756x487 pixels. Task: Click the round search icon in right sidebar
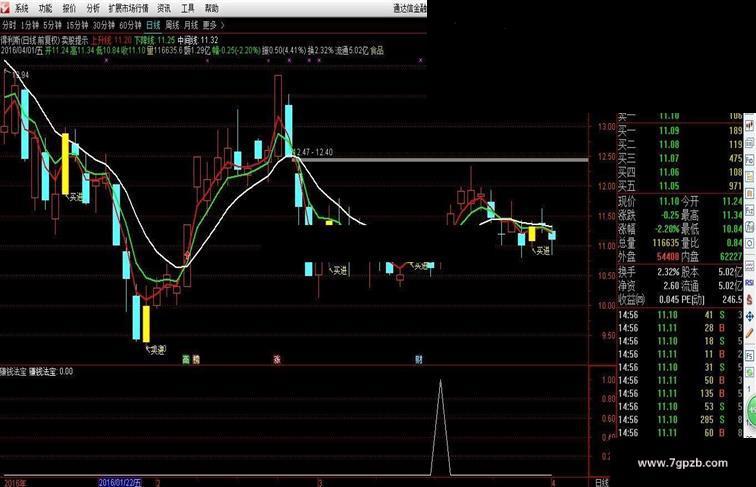(750, 242)
